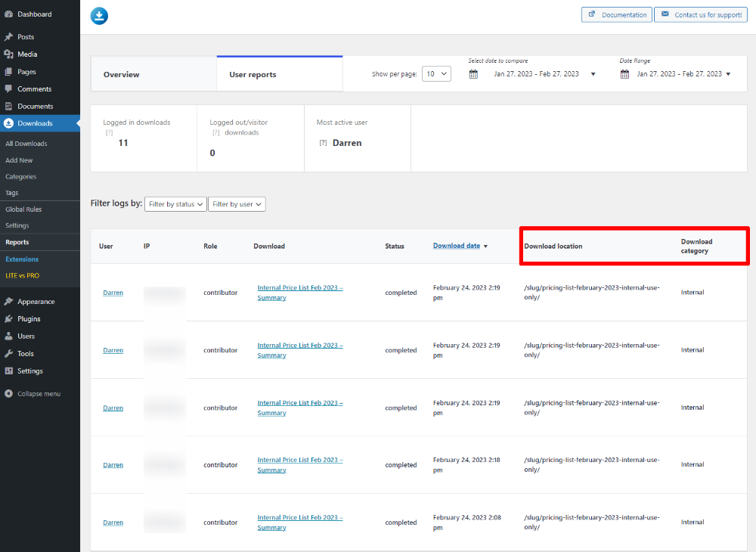Click the blue Download Monitor logo
This screenshot has height=552, width=756.
tap(99, 16)
